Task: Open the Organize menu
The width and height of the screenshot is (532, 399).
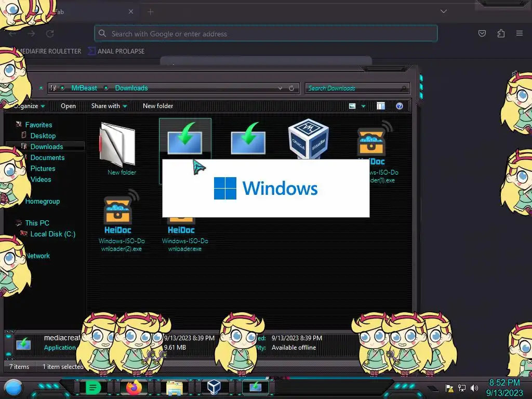Action: pyautogui.click(x=29, y=106)
